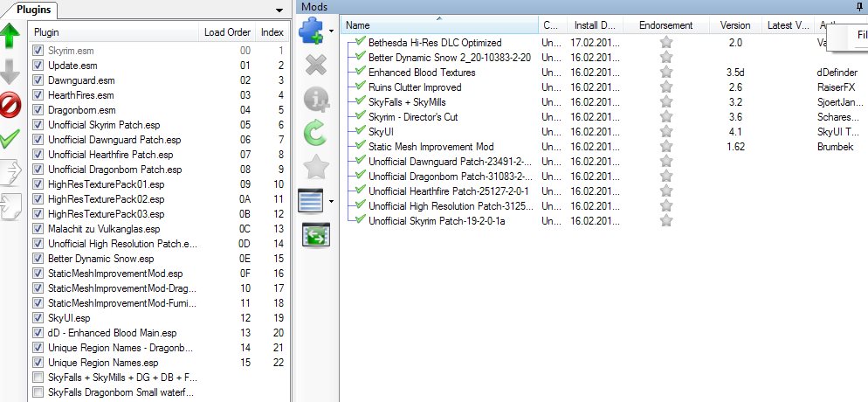Select the Static Mesh Improvement Mod row
The width and height of the screenshot is (868, 402).
pyautogui.click(x=431, y=147)
